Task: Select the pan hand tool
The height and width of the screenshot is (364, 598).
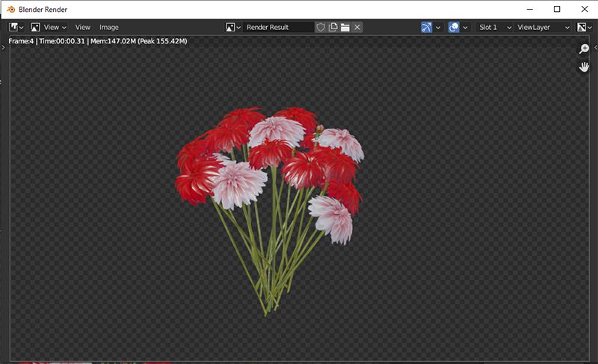Action: click(585, 67)
